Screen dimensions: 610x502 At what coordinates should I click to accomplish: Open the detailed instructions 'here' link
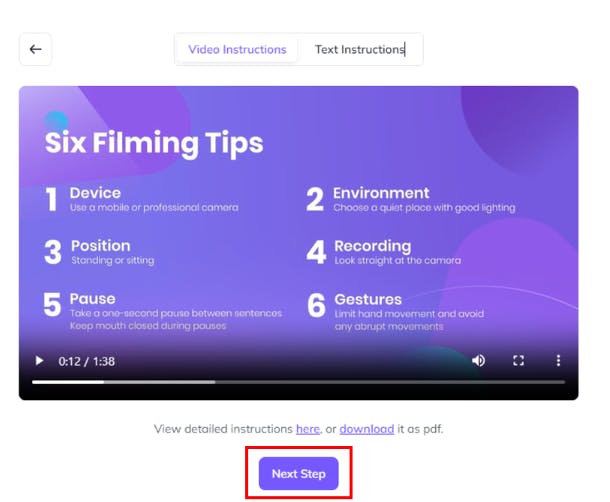(x=308, y=429)
